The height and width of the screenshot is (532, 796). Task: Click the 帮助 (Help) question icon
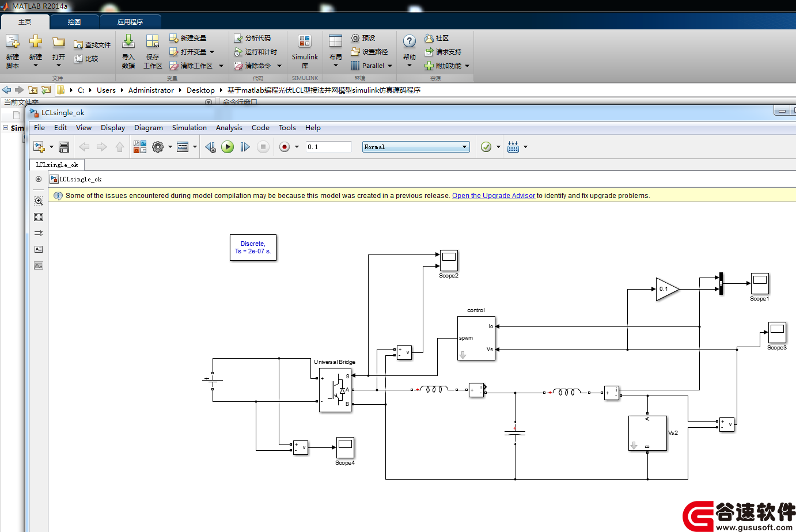[x=410, y=41]
